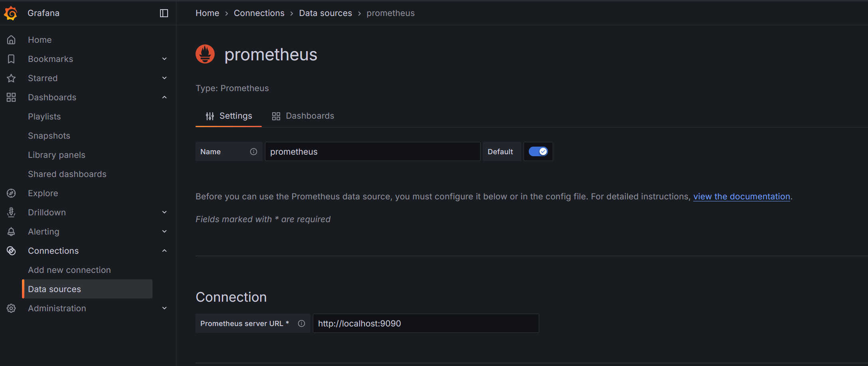Screen dimensions: 868x366
Task: Click the Prometheus flame logo
Action: (205, 54)
